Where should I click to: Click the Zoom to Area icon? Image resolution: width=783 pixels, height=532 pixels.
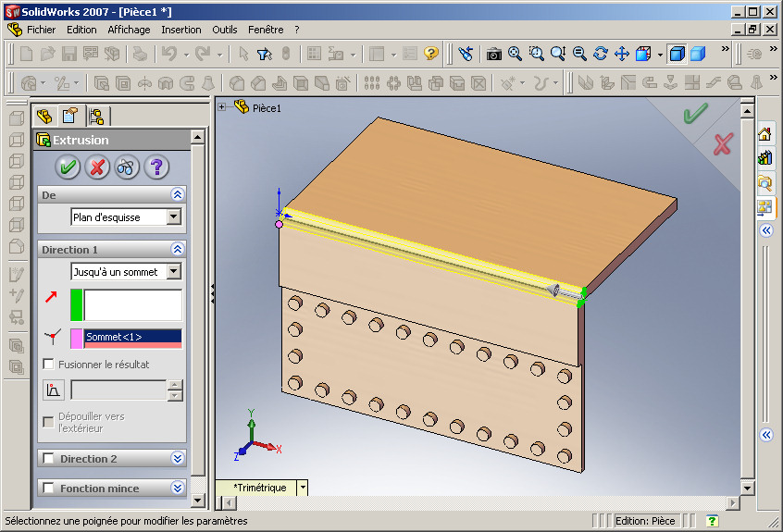pos(536,54)
